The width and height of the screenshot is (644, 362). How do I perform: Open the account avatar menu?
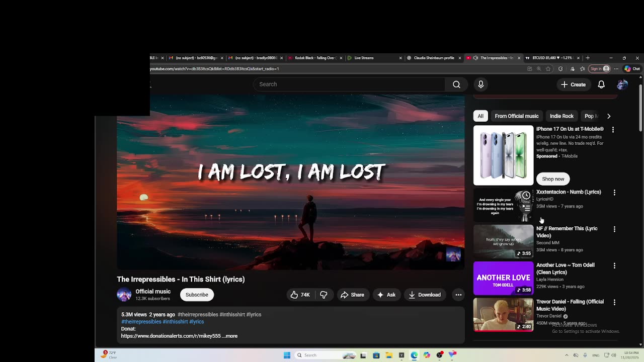[622, 84]
